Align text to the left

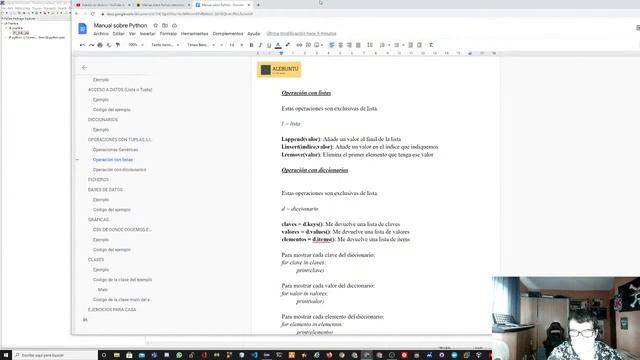(x=331, y=45)
